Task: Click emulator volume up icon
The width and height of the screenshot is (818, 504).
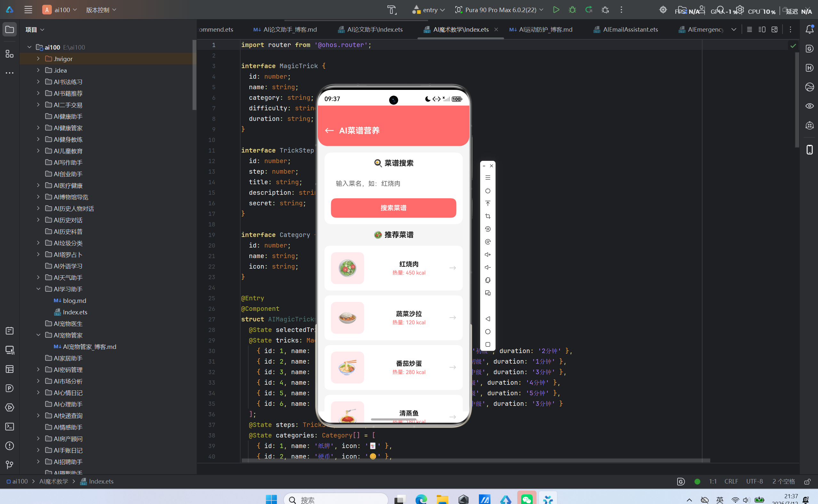Action: coord(488,255)
